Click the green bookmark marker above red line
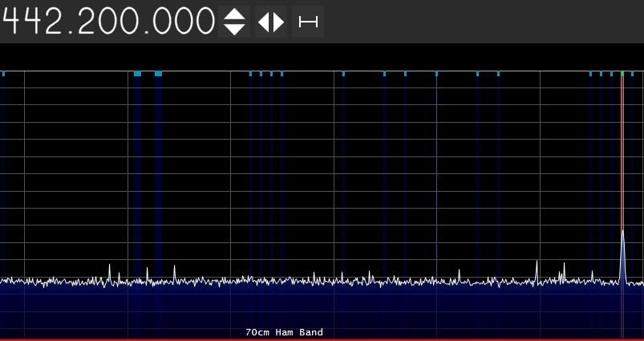Viewport: 644px width, 341px height. pyautogui.click(x=622, y=74)
